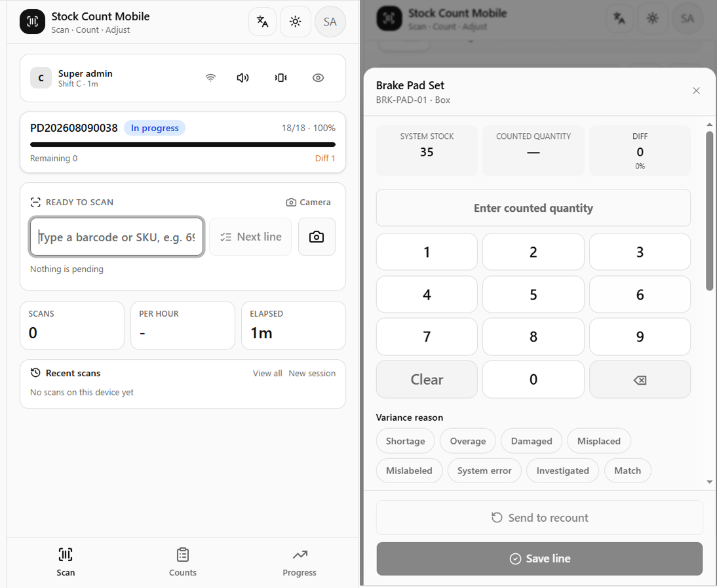Launch the camera scanner button

pos(317,237)
